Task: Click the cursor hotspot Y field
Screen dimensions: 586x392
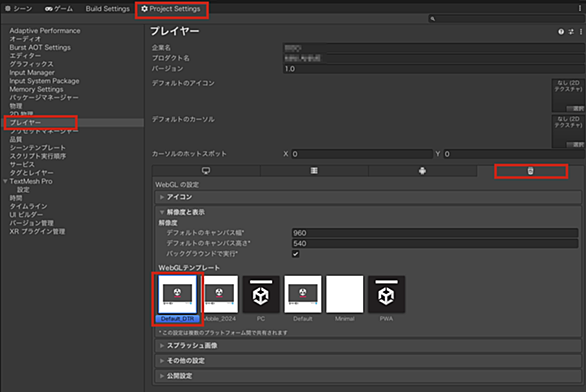Action: tap(514, 154)
